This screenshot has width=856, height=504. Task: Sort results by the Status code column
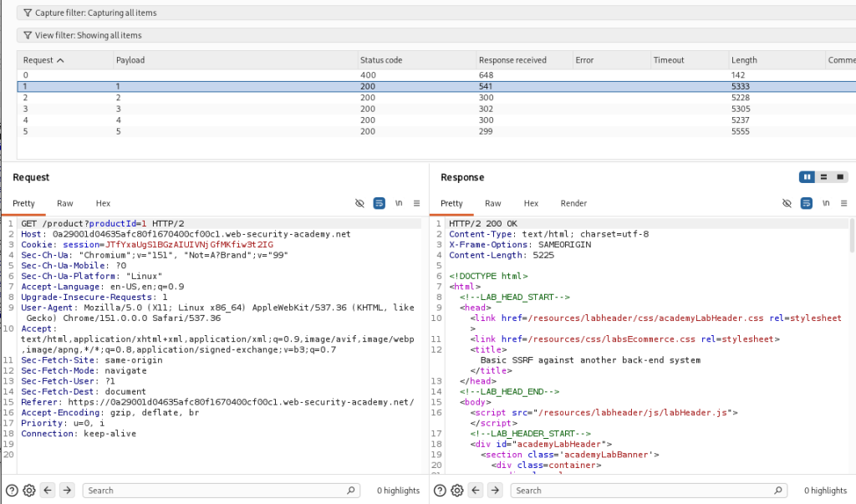click(416, 60)
